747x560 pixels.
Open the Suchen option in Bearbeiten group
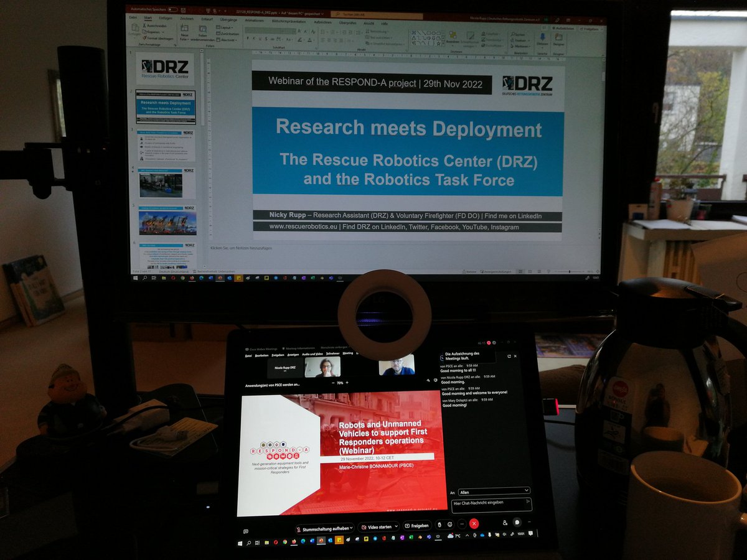519,34
